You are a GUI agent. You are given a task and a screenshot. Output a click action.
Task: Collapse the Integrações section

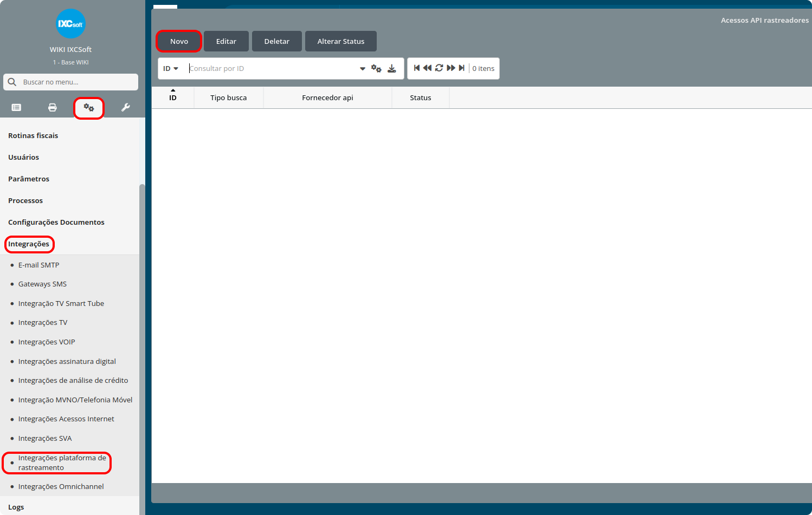click(x=29, y=244)
